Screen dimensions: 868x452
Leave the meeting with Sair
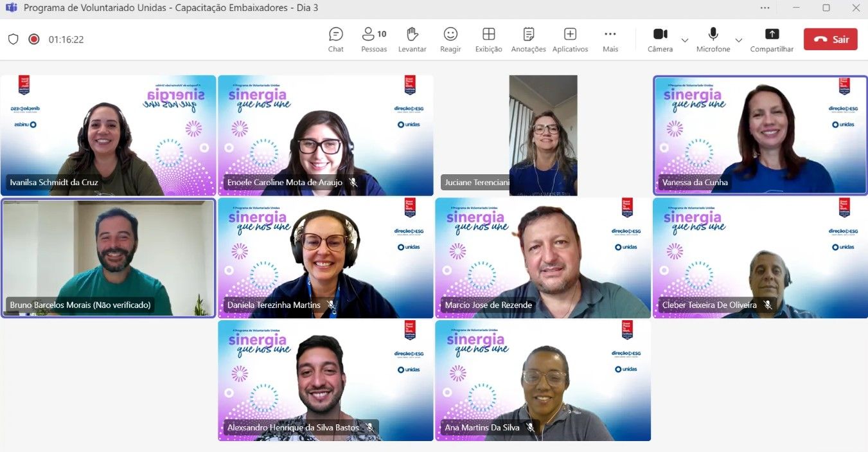tap(831, 39)
